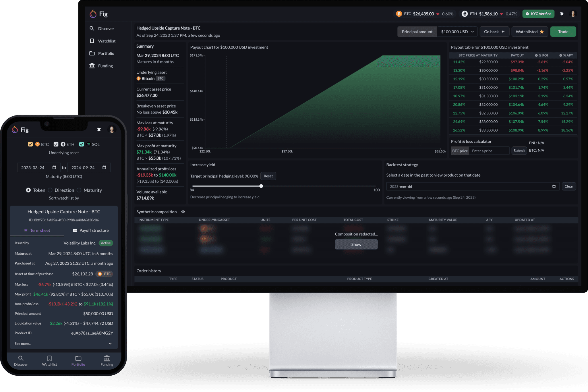Click the BTC badge beside asset at purchase
The height and width of the screenshot is (392, 588).
coord(105,274)
